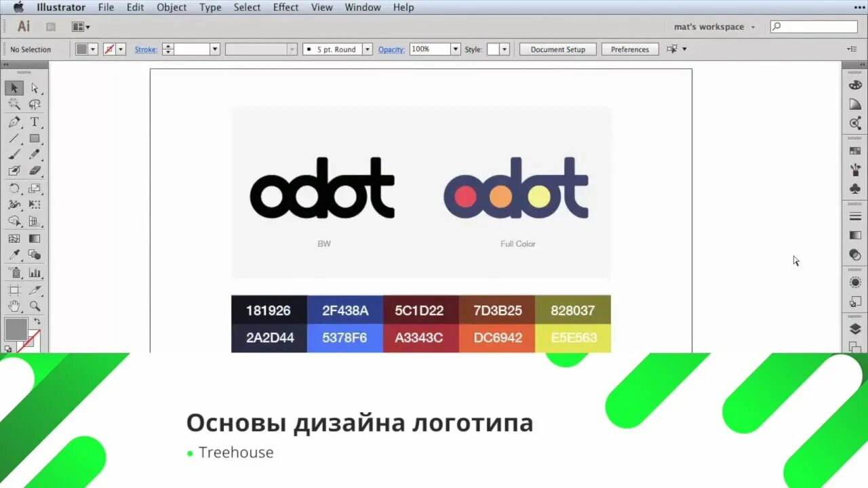Image resolution: width=868 pixels, height=488 pixels.
Task: Select the Eyedropper tool
Action: [14, 255]
